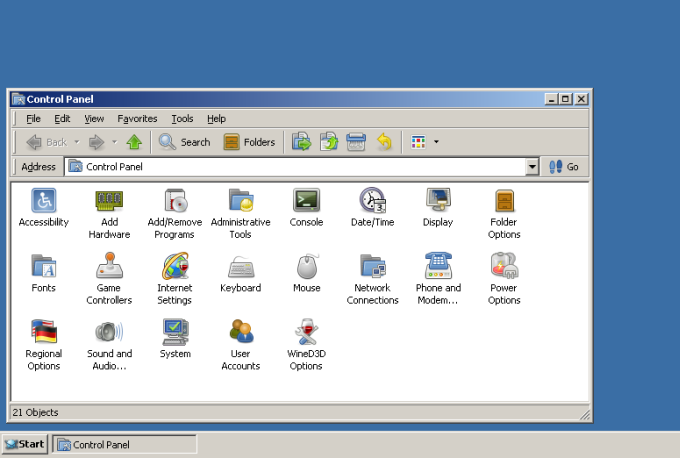The image size is (680, 458).
Task: Expand the Back history dropdown arrow
Action: [x=77, y=142]
